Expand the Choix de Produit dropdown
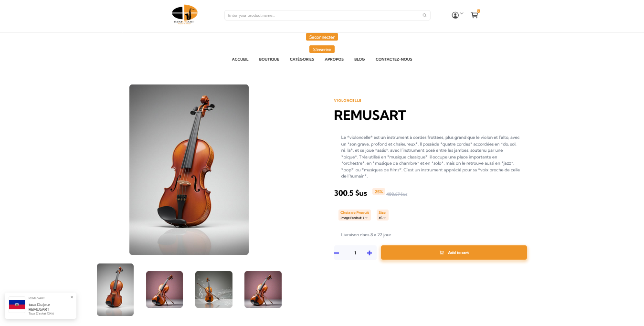 pyautogui.click(x=354, y=218)
